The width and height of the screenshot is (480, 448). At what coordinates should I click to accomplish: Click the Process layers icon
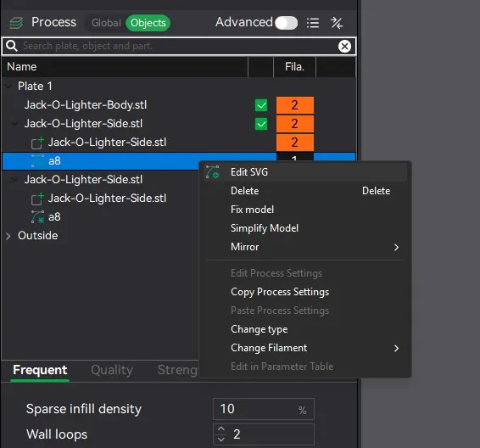(x=16, y=23)
